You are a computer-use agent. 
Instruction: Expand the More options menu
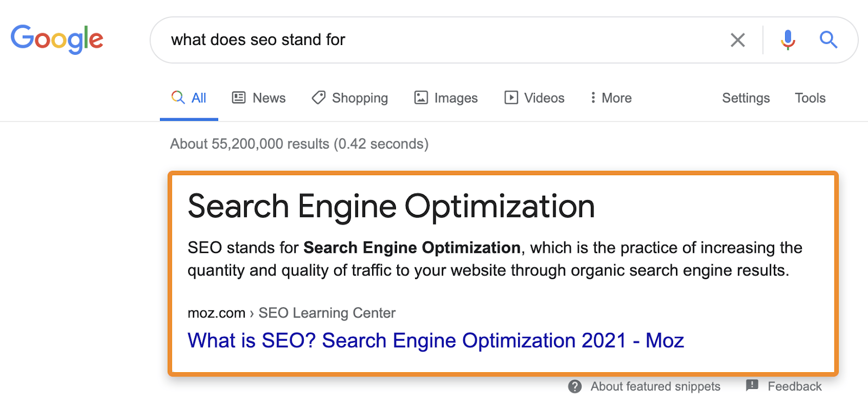click(x=611, y=98)
